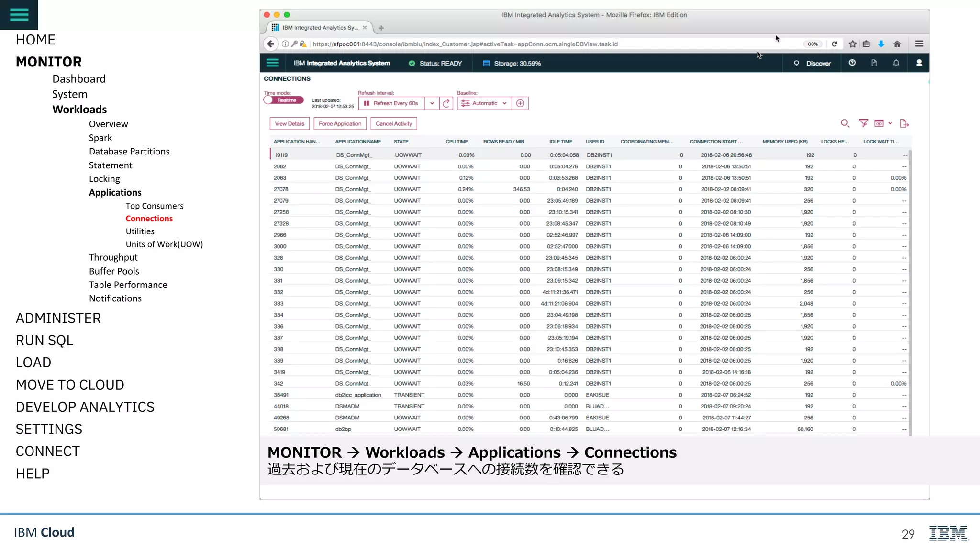Click the add baseline plus icon
This screenshot has width=980, height=551.
tap(520, 103)
